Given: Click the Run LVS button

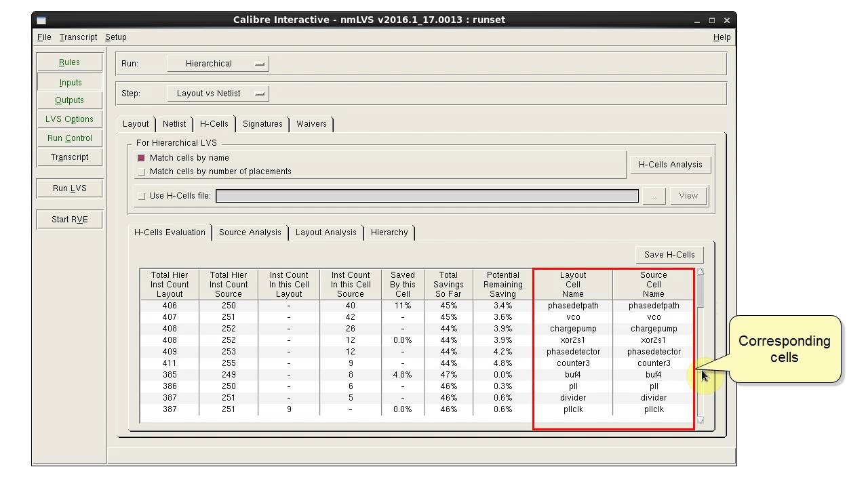Looking at the screenshot, I should point(69,188).
